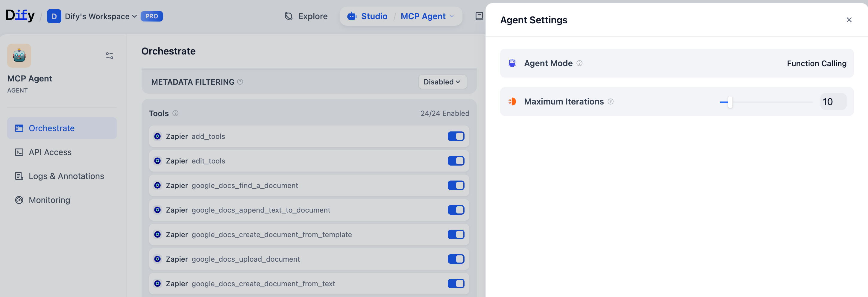Click the API Access terminal icon
The image size is (868, 297).
[x=19, y=152]
